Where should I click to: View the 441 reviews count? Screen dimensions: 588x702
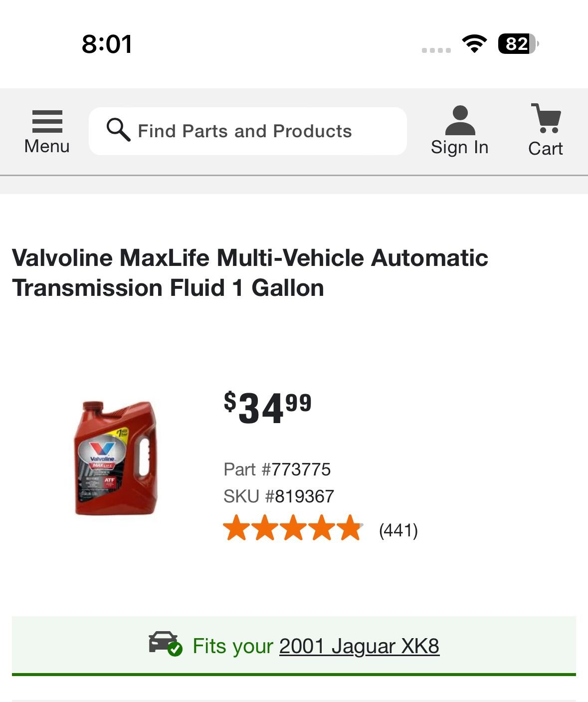398,530
